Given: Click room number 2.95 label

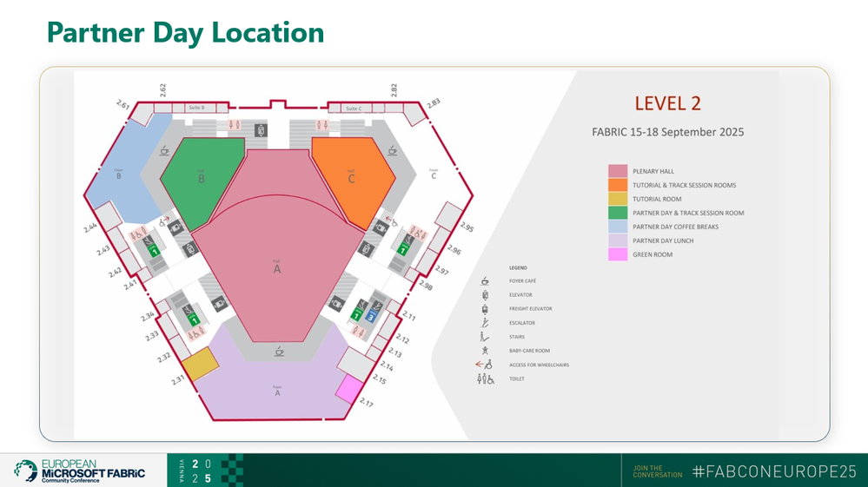Looking at the screenshot, I should [467, 227].
